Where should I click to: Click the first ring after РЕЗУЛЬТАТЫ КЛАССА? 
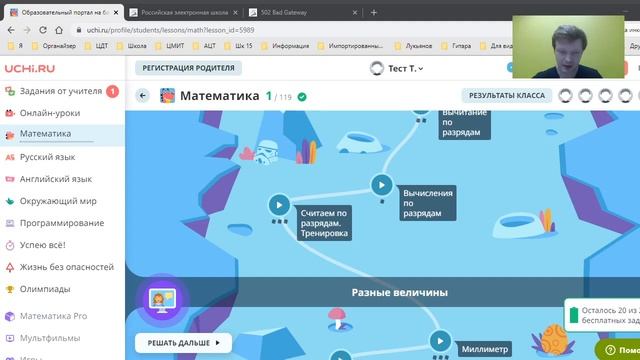tap(565, 96)
